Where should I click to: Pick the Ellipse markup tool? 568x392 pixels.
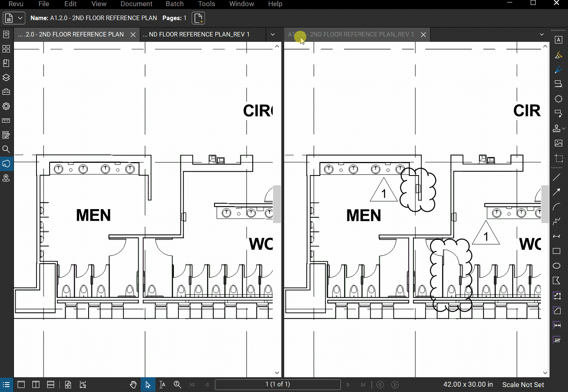[557, 266]
